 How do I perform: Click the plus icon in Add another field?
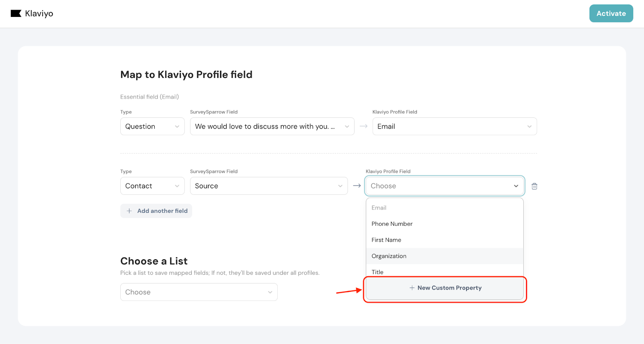(x=129, y=211)
